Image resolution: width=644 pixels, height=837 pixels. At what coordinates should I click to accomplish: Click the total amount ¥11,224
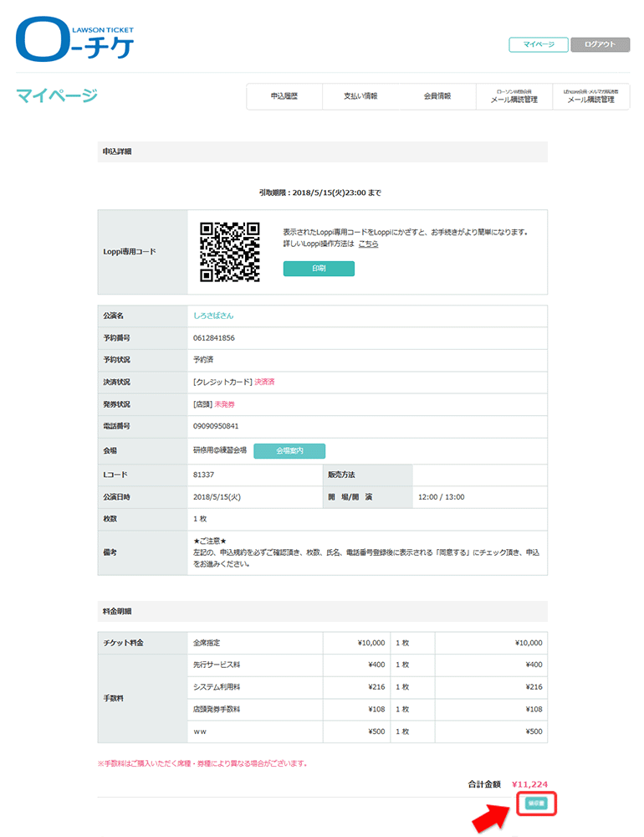[x=529, y=784]
